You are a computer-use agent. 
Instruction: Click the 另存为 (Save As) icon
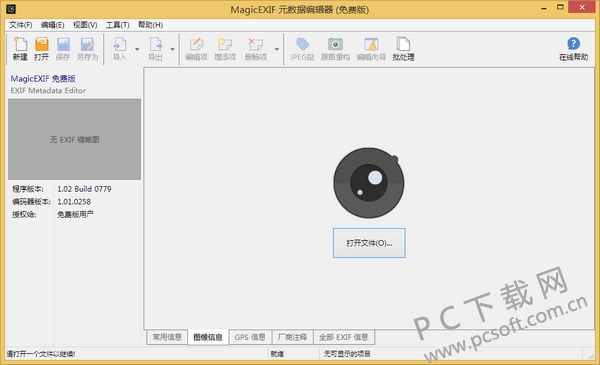87,44
